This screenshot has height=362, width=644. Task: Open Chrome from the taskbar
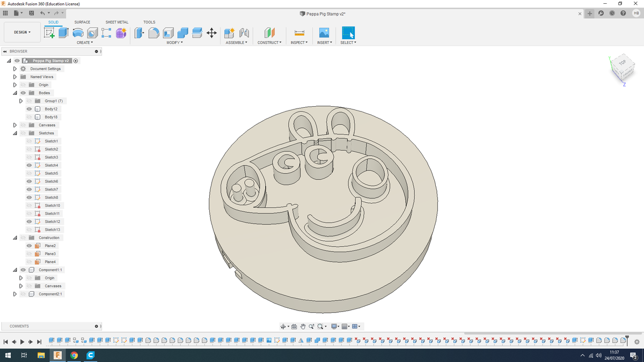point(74,355)
